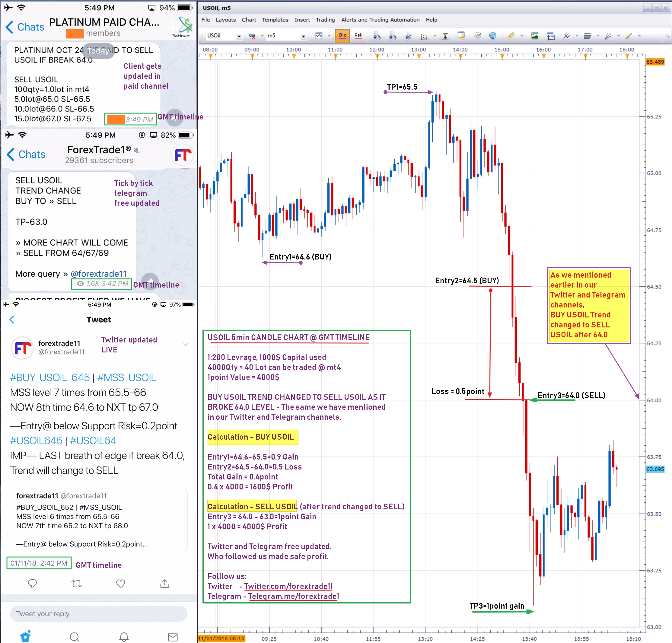
Task: Select the green line drawing tool
Action: click(x=629, y=36)
